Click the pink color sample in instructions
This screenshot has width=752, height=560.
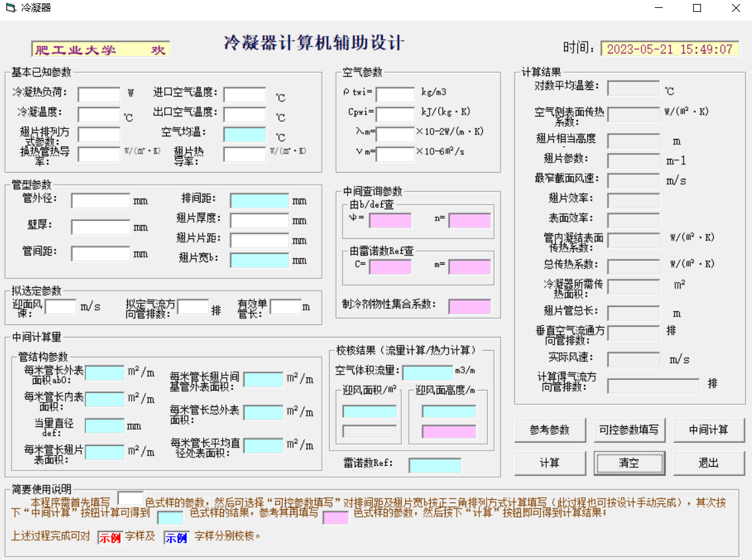tap(335, 518)
